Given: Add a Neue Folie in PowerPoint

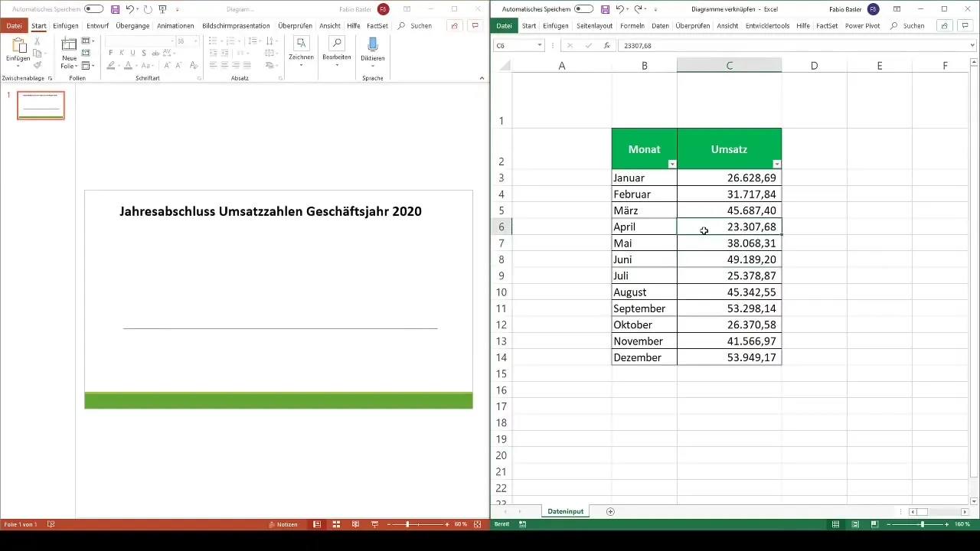Looking at the screenshot, I should coord(69,52).
